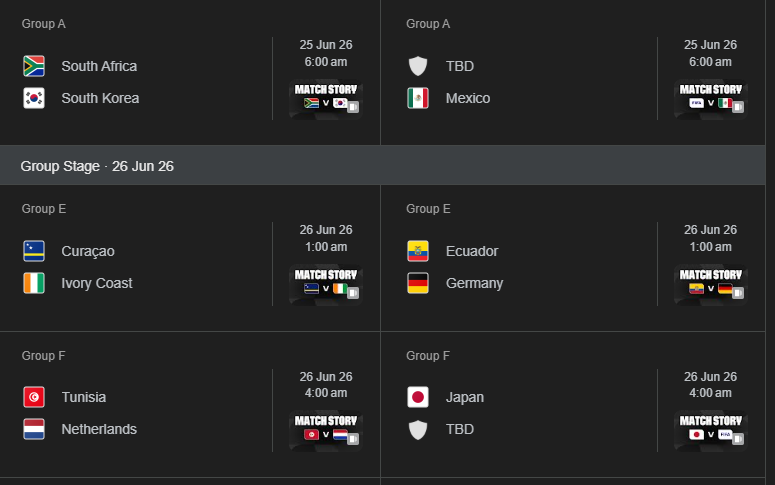Click the Mexico flag icon

pos(418,98)
